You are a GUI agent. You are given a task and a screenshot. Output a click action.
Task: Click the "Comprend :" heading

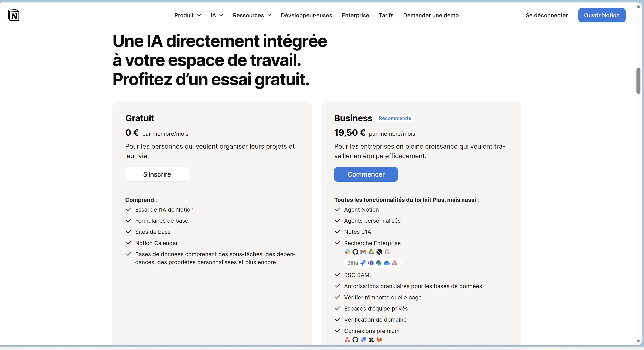[x=141, y=200]
